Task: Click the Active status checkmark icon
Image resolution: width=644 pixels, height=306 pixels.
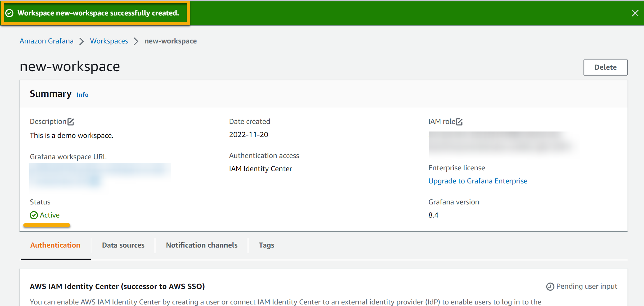Action: tap(34, 215)
